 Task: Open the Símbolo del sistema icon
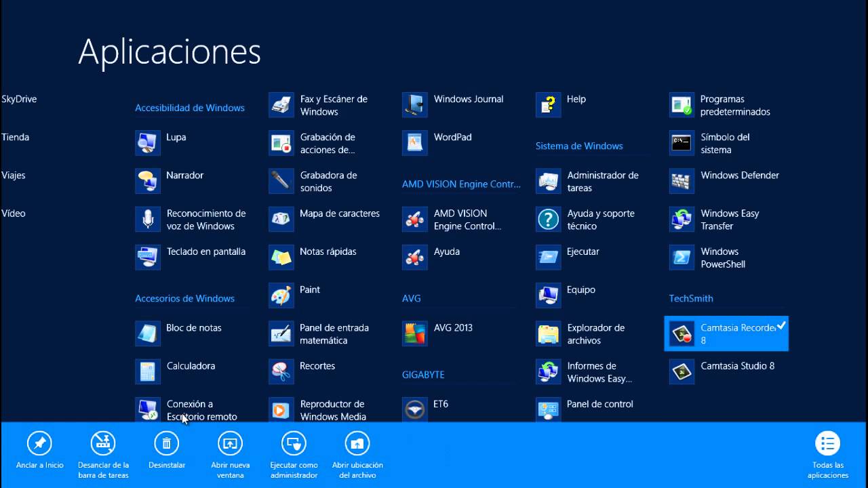point(682,143)
